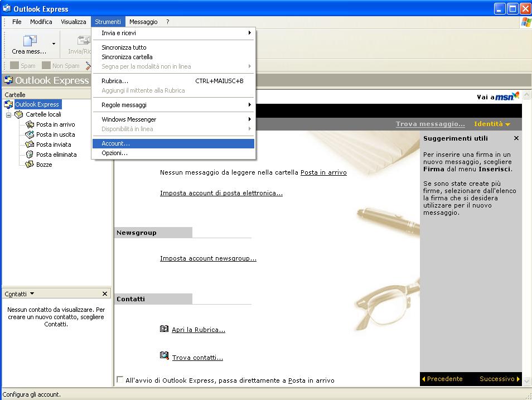Click the toolbar customize hammer icon

pos(88,65)
